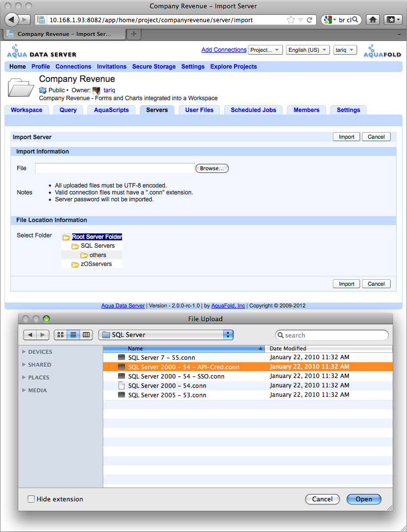The image size is (407, 532).
Task: Click the browser address bar URL
Action: [x=151, y=20]
